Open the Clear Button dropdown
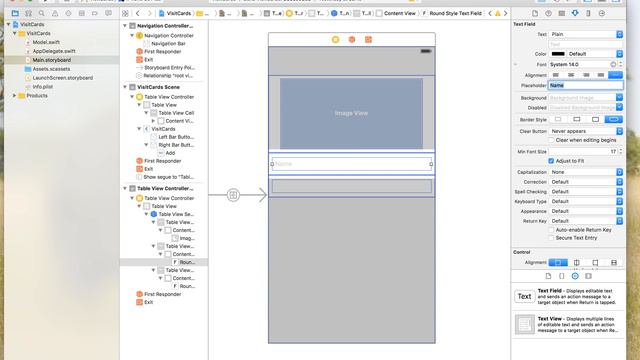This screenshot has height=360, width=640. [x=586, y=131]
